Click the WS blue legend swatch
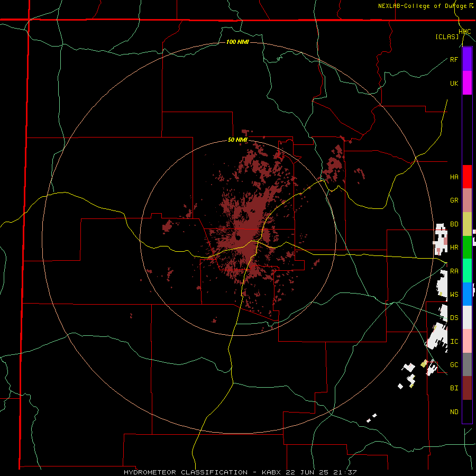Viewport: 476px width, 476px height. pos(467,294)
